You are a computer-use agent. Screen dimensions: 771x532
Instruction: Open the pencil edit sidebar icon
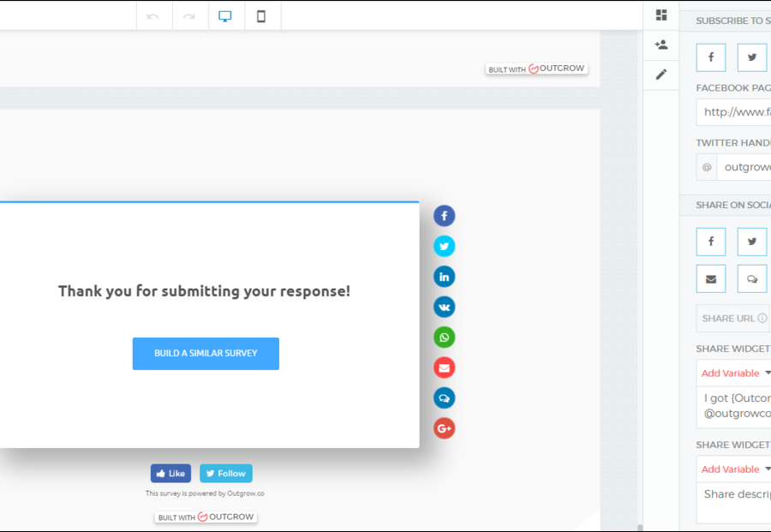click(661, 75)
